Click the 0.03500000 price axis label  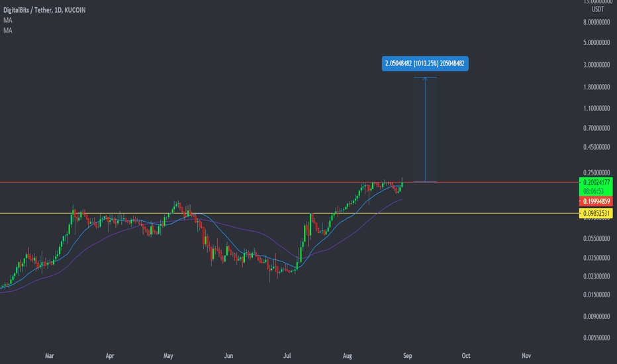pos(596,258)
